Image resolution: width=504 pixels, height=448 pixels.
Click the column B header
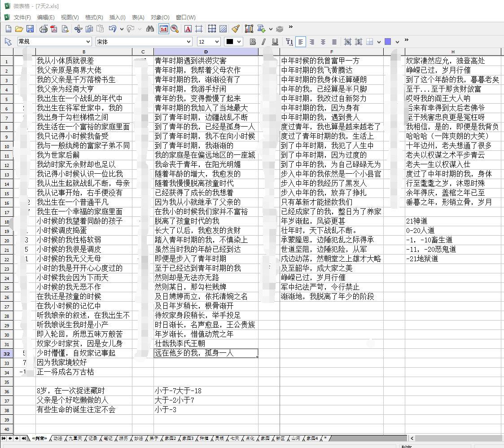pos(83,52)
